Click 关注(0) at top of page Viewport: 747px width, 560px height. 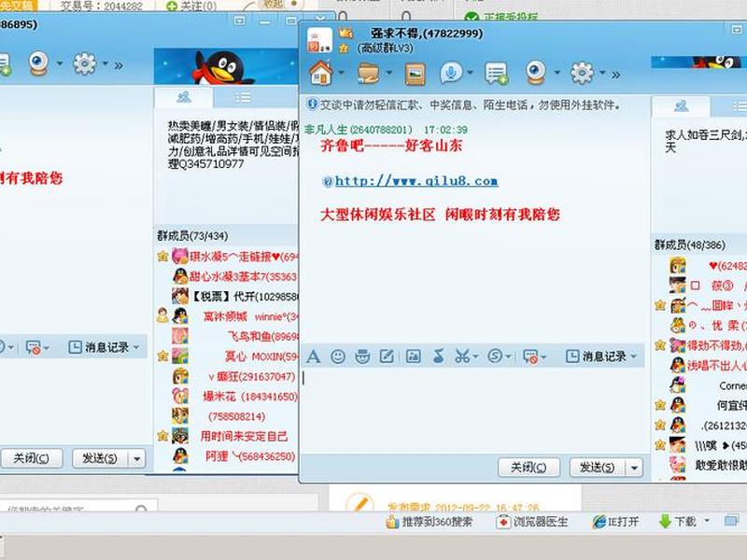pos(191,7)
